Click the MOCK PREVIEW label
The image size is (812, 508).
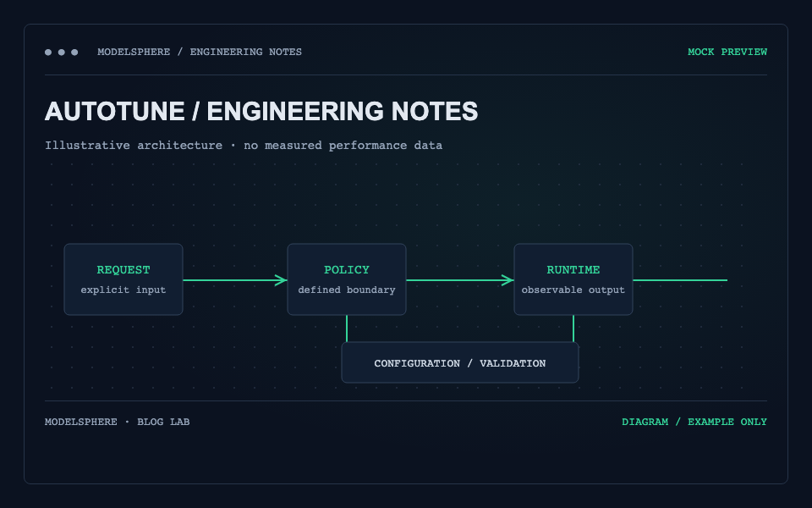[x=727, y=52]
